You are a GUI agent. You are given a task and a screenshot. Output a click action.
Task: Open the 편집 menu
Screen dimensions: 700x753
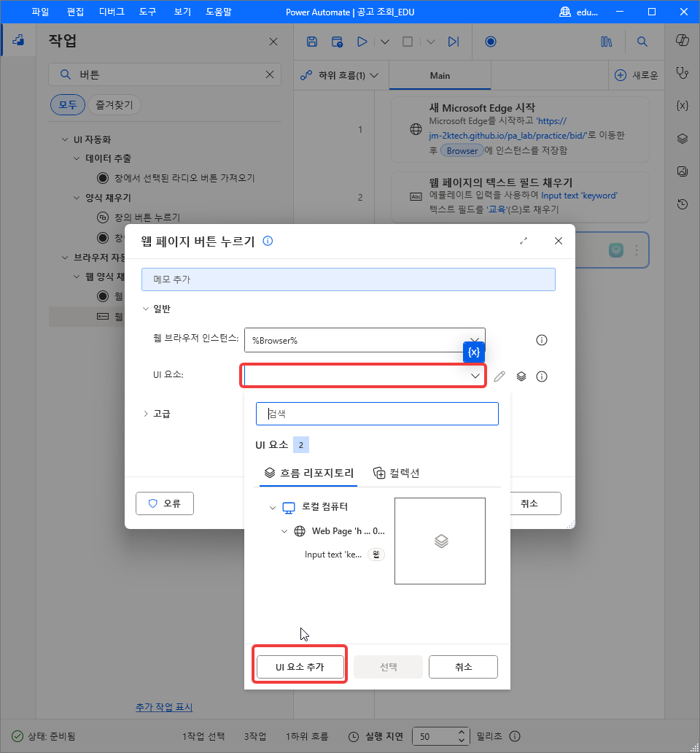pyautogui.click(x=75, y=12)
